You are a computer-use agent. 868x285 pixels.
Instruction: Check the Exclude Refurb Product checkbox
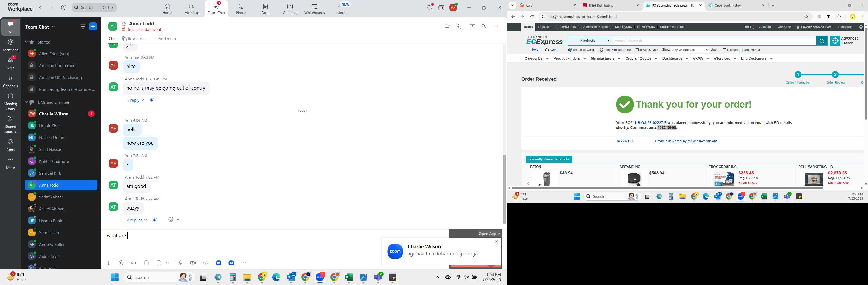tap(725, 50)
